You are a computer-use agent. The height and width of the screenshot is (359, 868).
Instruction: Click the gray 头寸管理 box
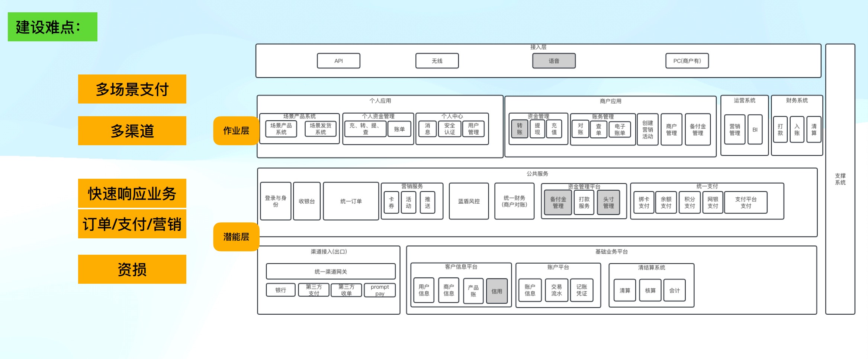pos(608,202)
